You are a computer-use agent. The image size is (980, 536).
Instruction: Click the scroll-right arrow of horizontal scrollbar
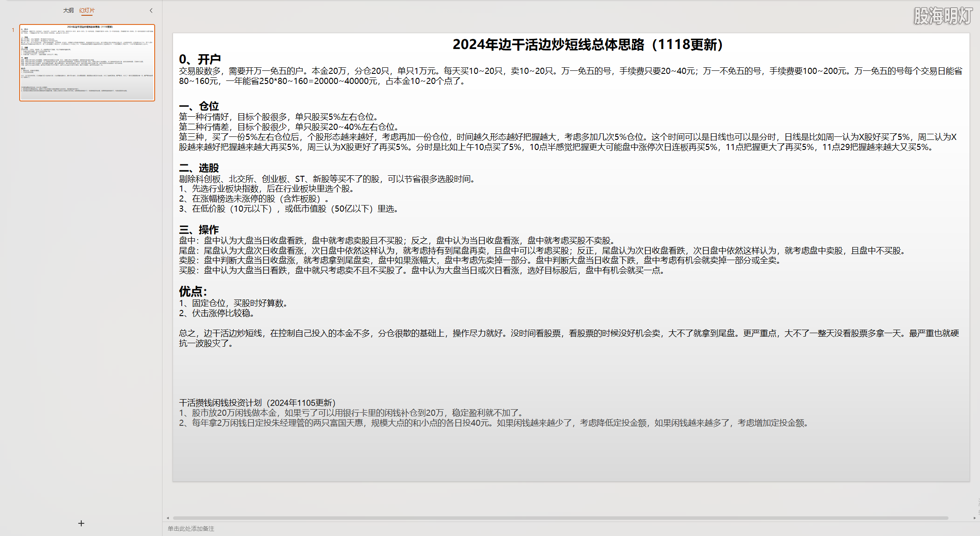click(x=975, y=518)
